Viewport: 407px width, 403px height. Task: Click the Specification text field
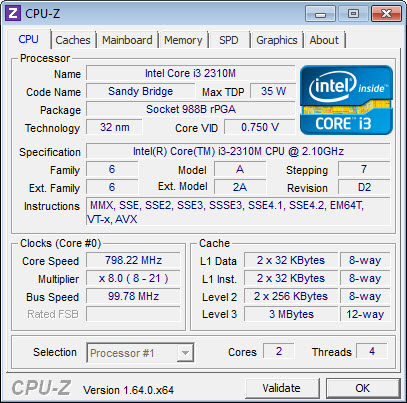[x=238, y=151]
